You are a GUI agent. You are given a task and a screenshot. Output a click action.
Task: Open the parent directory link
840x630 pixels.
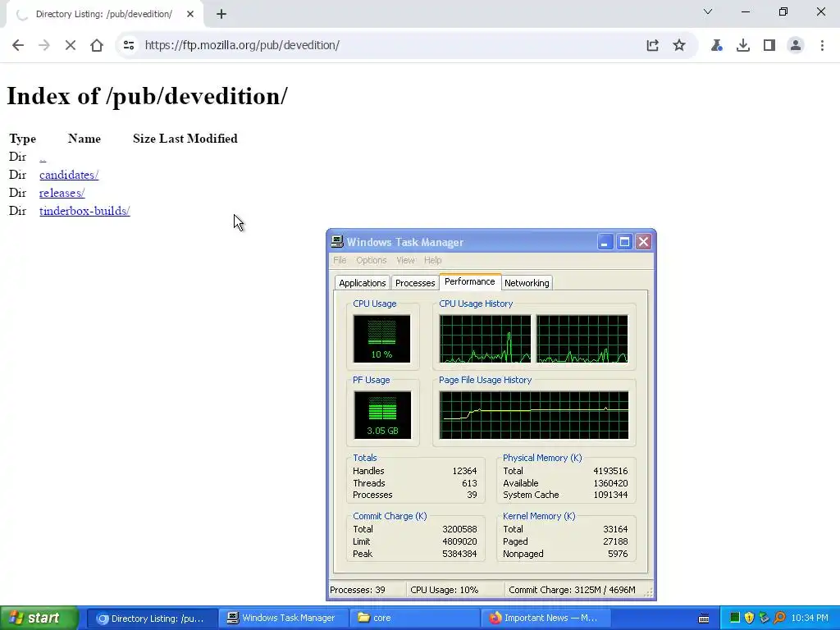[43, 157]
